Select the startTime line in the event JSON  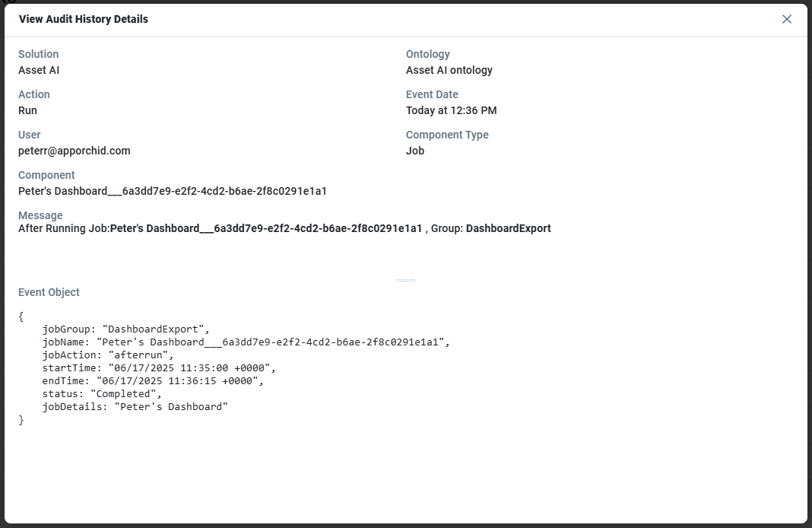158,368
